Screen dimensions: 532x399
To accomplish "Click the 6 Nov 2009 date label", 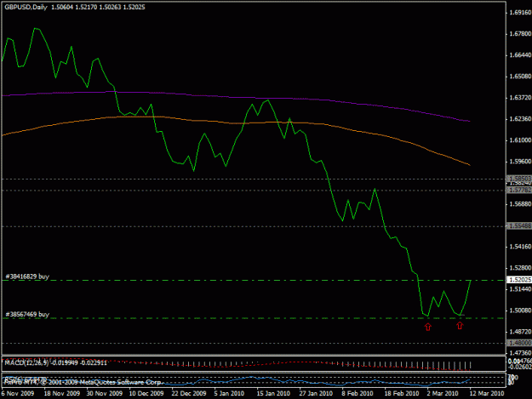I will (x=18, y=393).
